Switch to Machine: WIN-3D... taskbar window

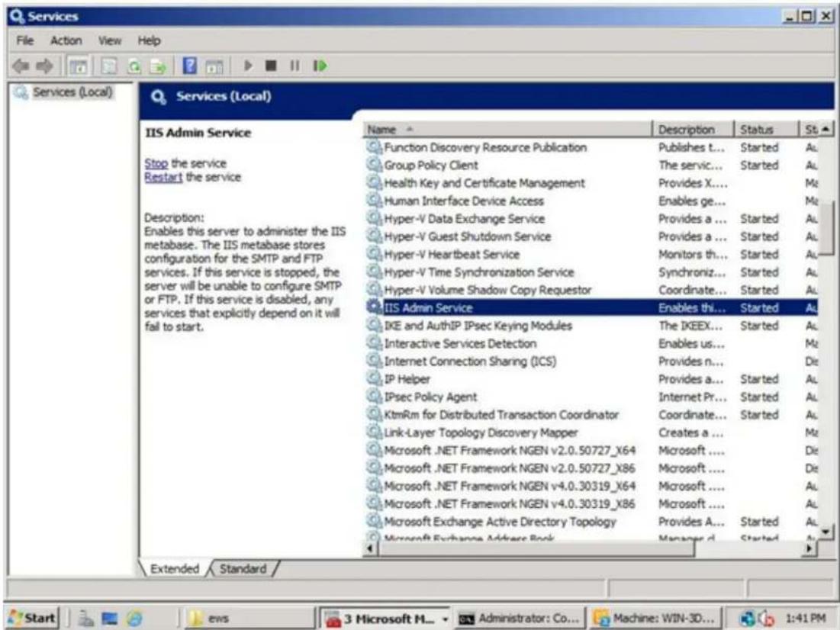click(654, 619)
